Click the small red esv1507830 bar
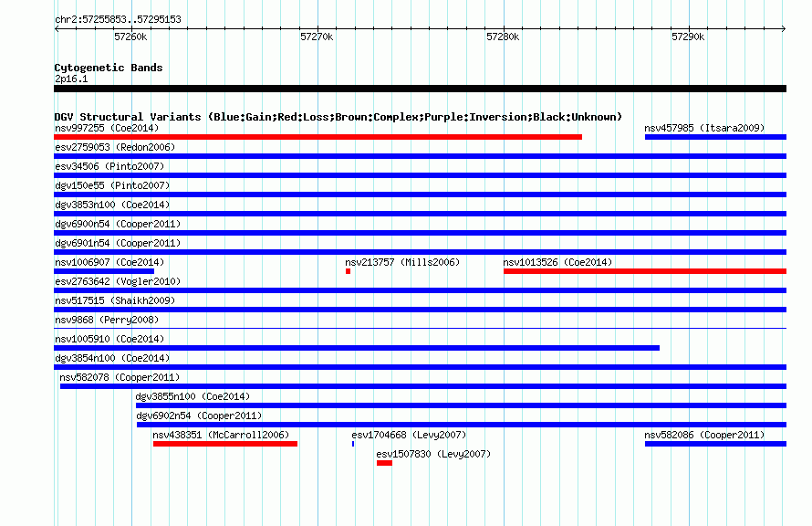Image resolution: width=812 pixels, height=526 pixels. (384, 463)
